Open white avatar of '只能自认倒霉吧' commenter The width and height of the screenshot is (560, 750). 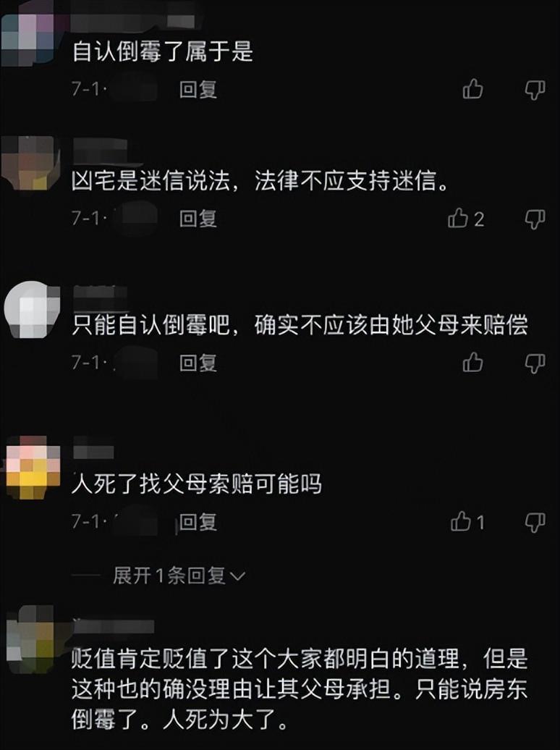tap(32, 309)
